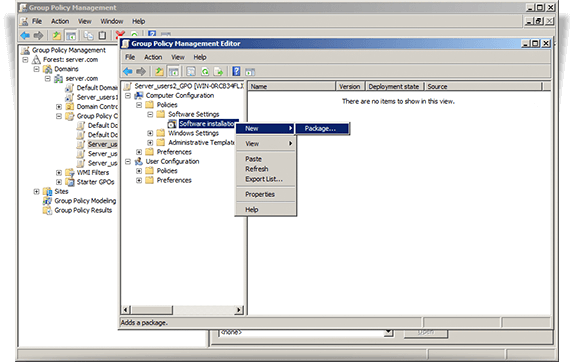
Task: Click the Group Policy Modeling icon
Action: pyautogui.click(x=47, y=201)
